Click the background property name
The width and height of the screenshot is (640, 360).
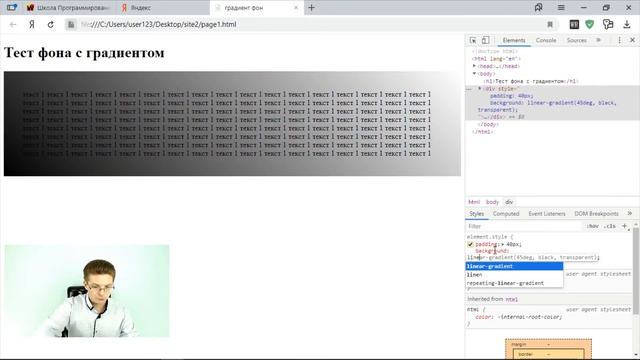(x=492, y=251)
